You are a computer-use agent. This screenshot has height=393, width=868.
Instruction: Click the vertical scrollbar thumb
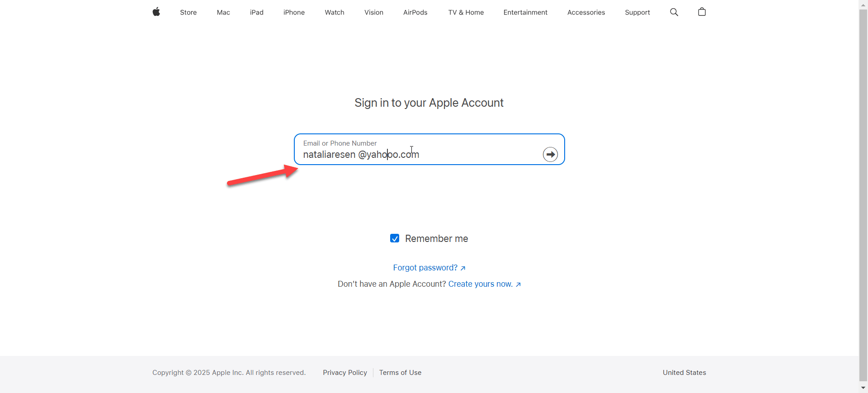863,194
